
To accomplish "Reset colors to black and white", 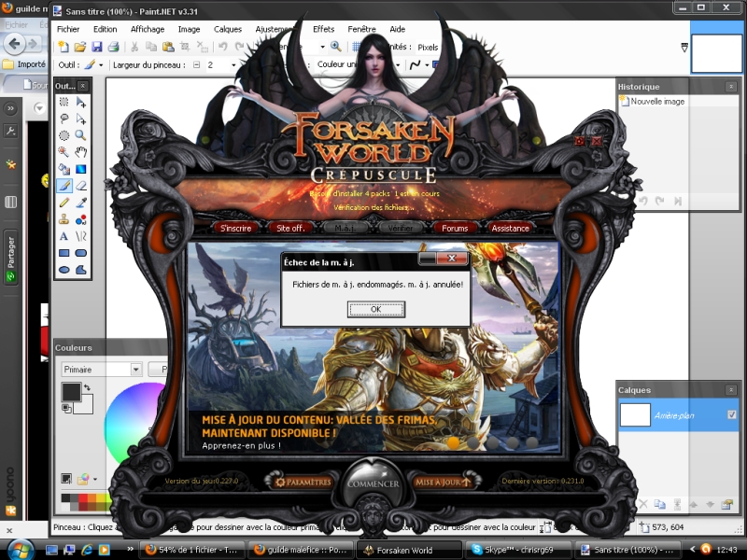I will [x=66, y=408].
